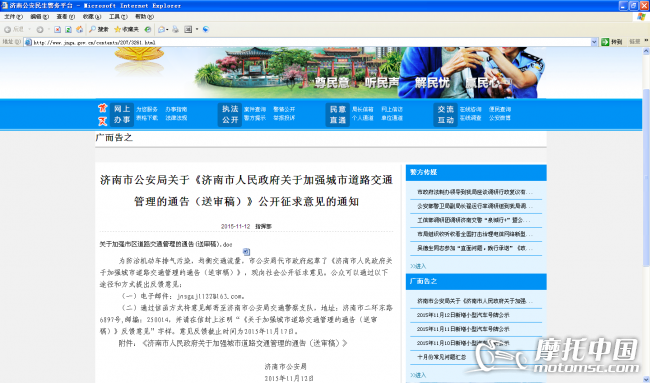Open the attached .doc file link
This screenshot has width=650, height=383.
[166, 244]
